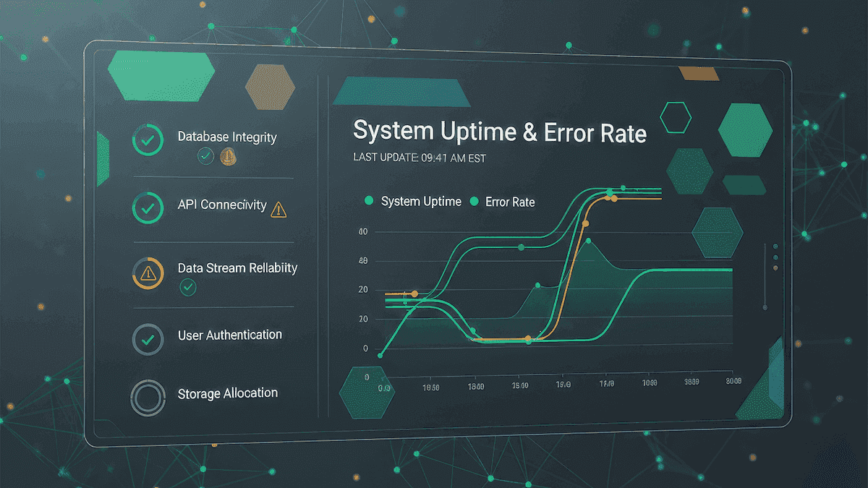Open the User Authentication item
Screen dimensions: 868x488
point(229,335)
